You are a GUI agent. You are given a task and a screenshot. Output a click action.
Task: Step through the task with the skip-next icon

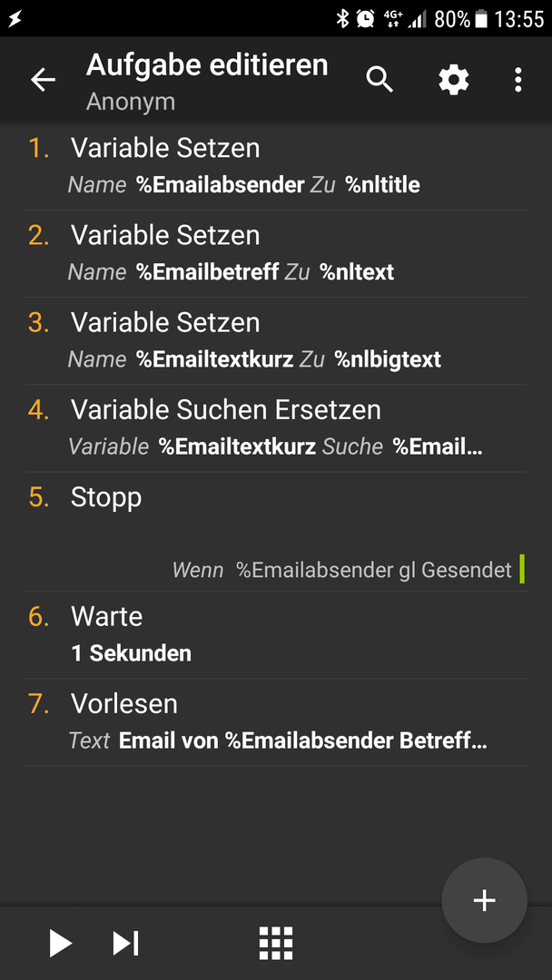125,943
